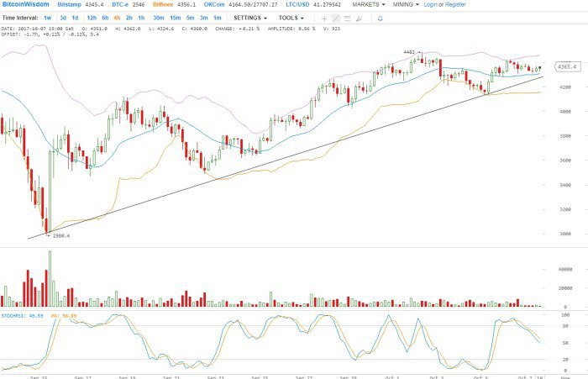Set time interval to 5m
588x379 pixels.
[x=190, y=18]
